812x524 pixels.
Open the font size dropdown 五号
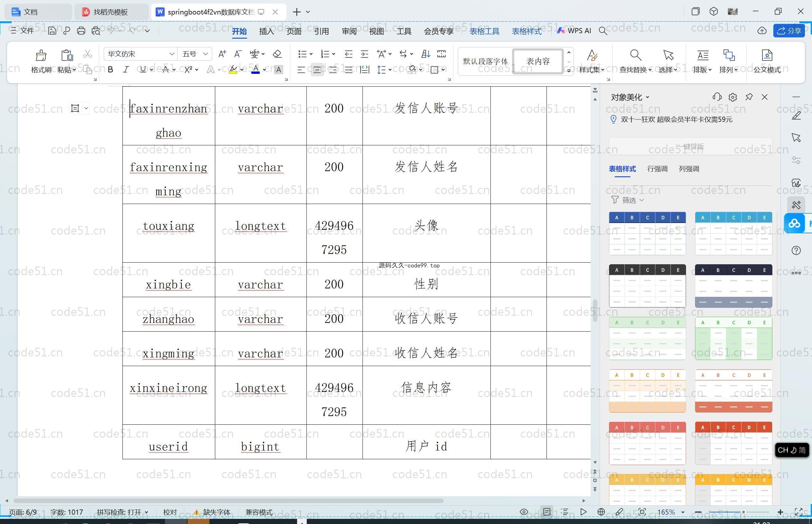(x=206, y=54)
